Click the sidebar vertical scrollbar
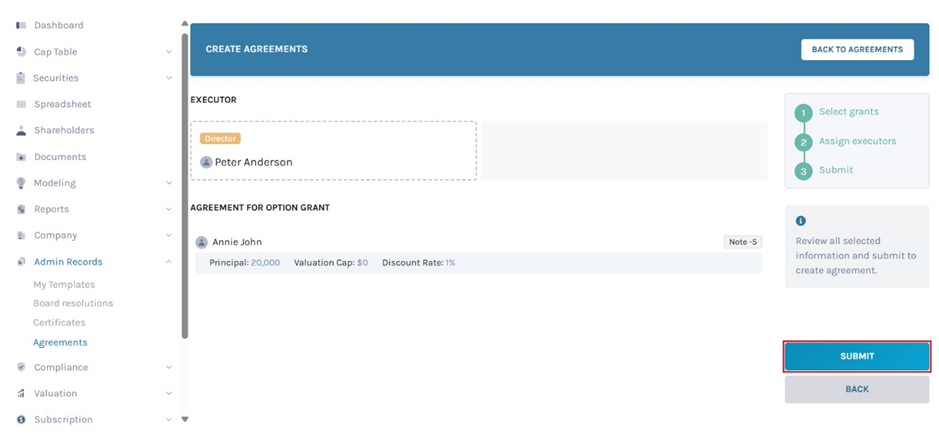 point(185,180)
